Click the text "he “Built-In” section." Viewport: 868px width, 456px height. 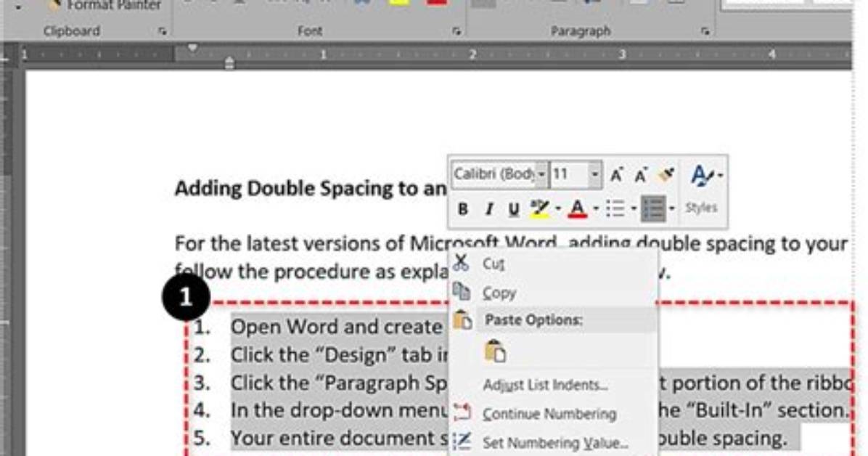753,410
